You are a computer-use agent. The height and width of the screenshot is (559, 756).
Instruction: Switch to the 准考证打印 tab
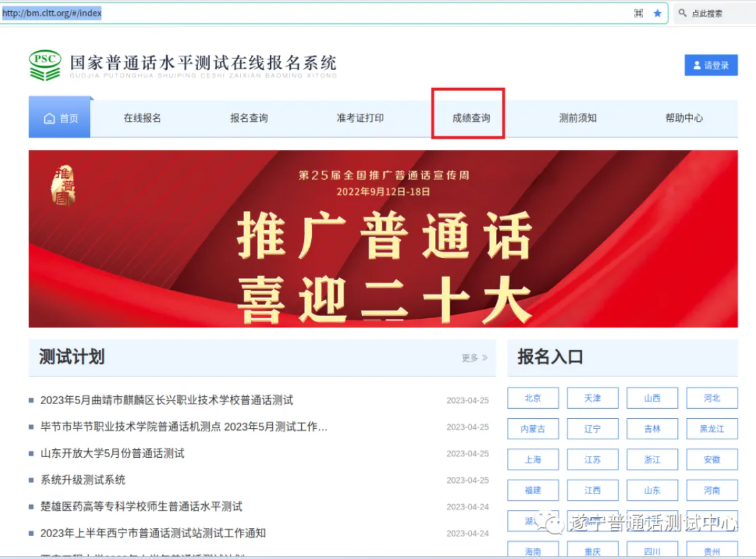point(359,118)
